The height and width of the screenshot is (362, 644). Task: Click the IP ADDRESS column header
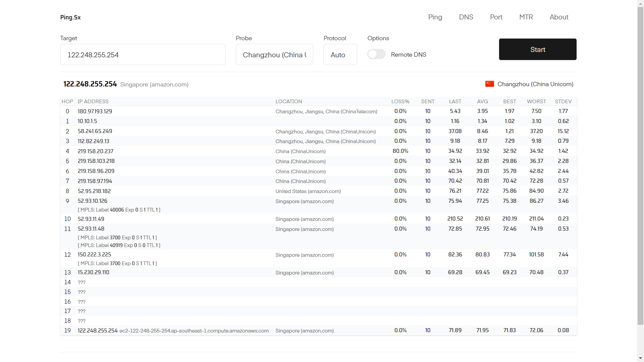[x=93, y=102]
